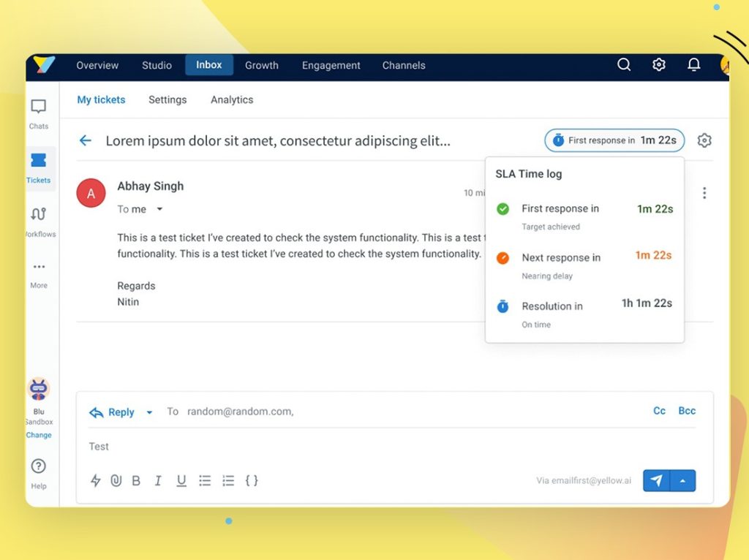
Task: Click the green check First response status icon
Action: [503, 209]
